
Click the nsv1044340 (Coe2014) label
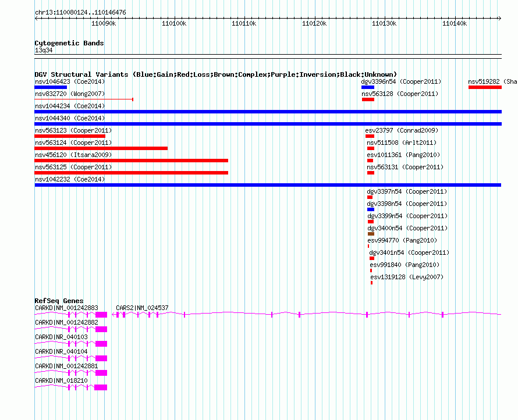(x=70, y=118)
